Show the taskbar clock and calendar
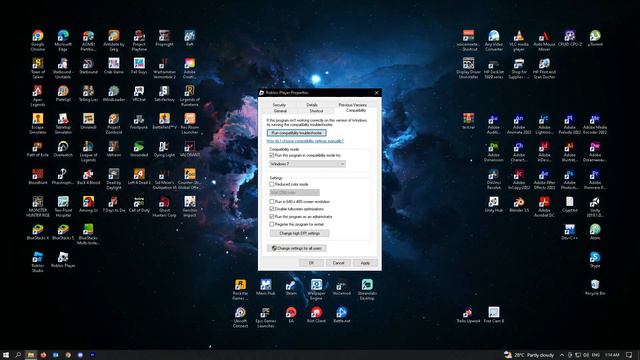This screenshot has width=640, height=360. coord(612,355)
